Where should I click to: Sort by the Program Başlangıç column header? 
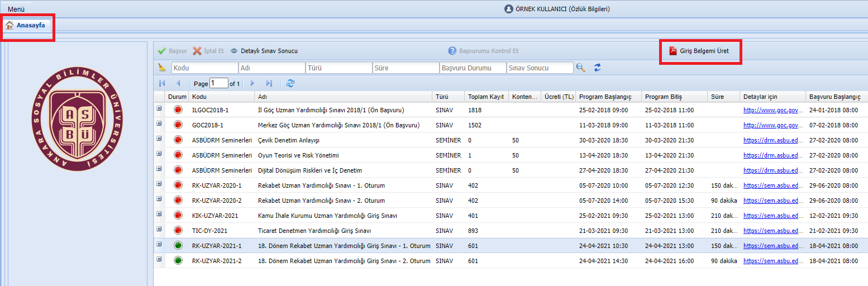point(608,97)
